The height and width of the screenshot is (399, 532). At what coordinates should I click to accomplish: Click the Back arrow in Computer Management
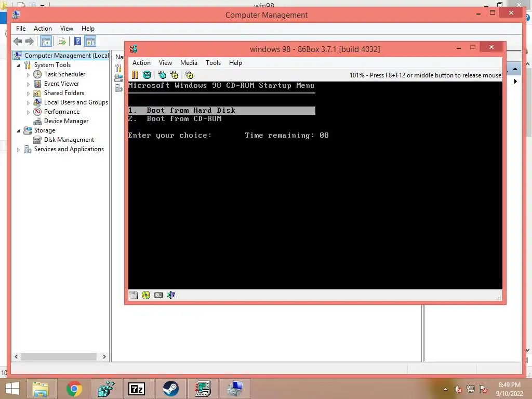point(18,42)
